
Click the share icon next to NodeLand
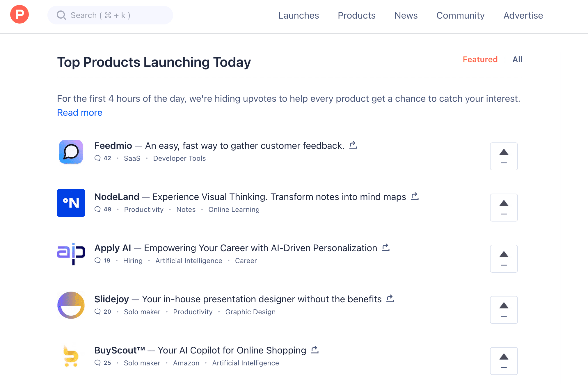(x=415, y=196)
